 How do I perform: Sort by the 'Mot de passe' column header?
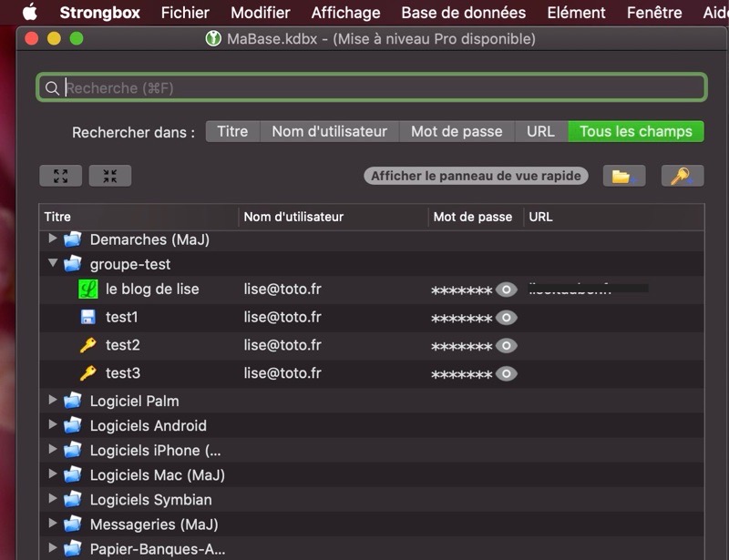pyautogui.click(x=472, y=217)
